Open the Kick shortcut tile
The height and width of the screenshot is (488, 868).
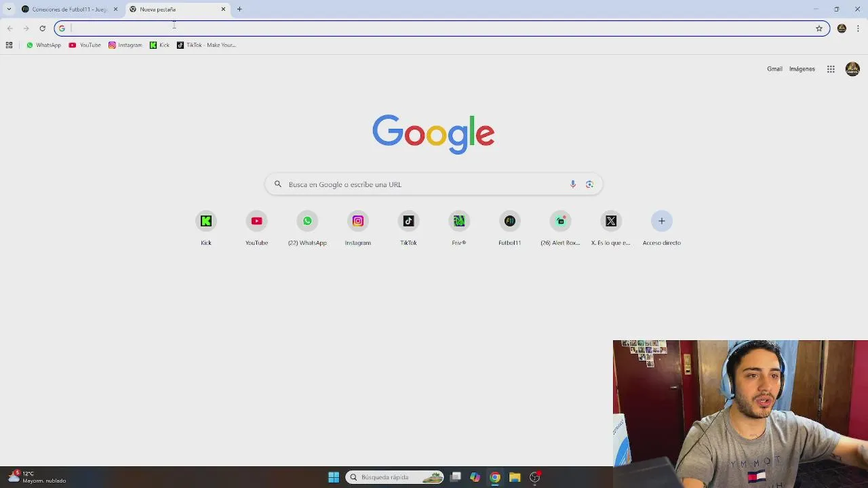[206, 229]
